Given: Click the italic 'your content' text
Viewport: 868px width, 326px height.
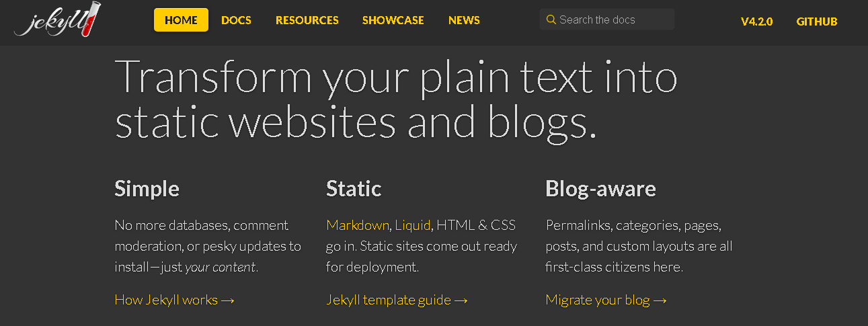Looking at the screenshot, I should (x=220, y=267).
